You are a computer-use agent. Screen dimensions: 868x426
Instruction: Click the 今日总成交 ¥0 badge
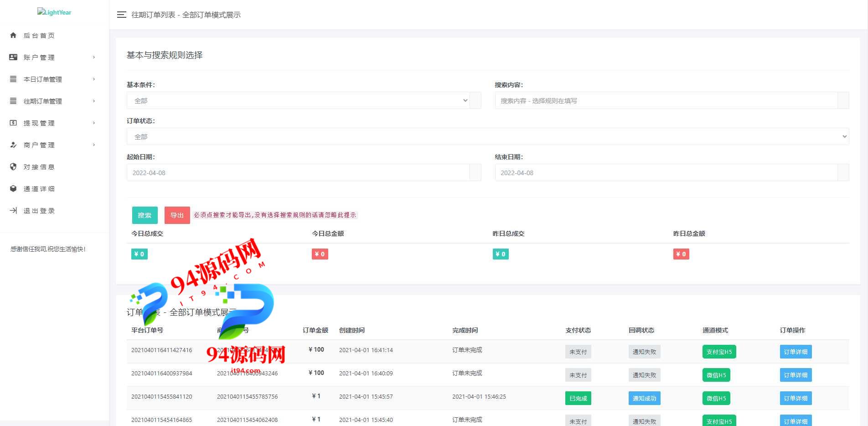[x=139, y=254]
